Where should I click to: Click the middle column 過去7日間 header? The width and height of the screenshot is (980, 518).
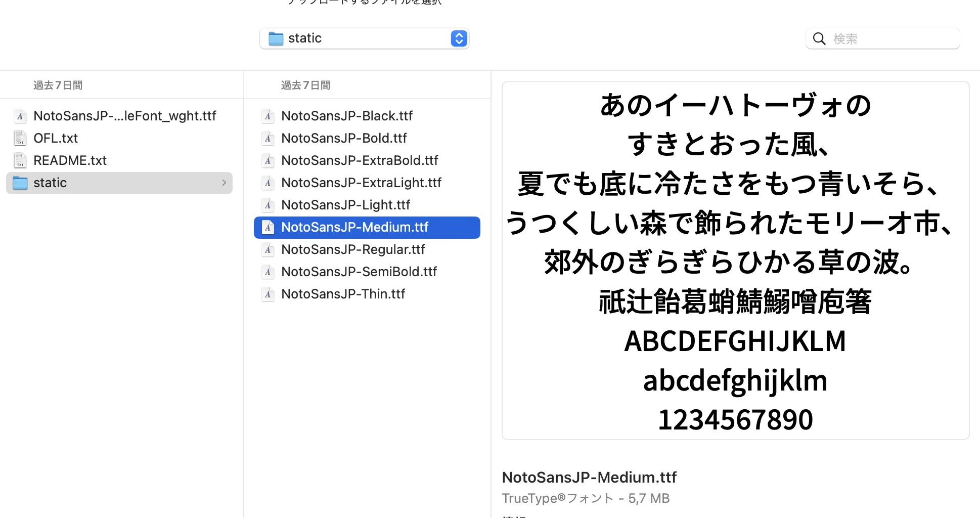tap(306, 85)
